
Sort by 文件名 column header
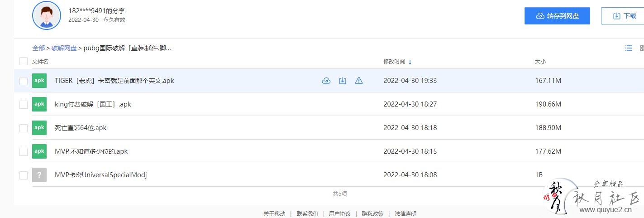tap(40, 61)
